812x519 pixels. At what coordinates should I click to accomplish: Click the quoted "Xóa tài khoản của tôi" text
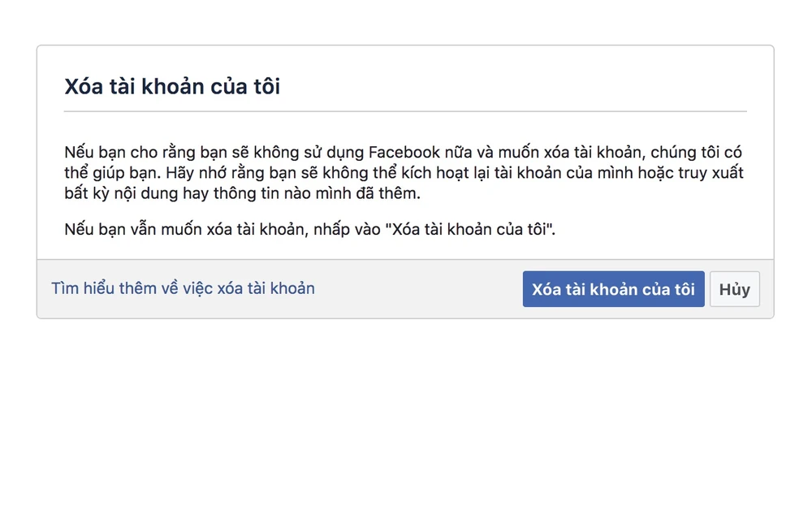472,229
